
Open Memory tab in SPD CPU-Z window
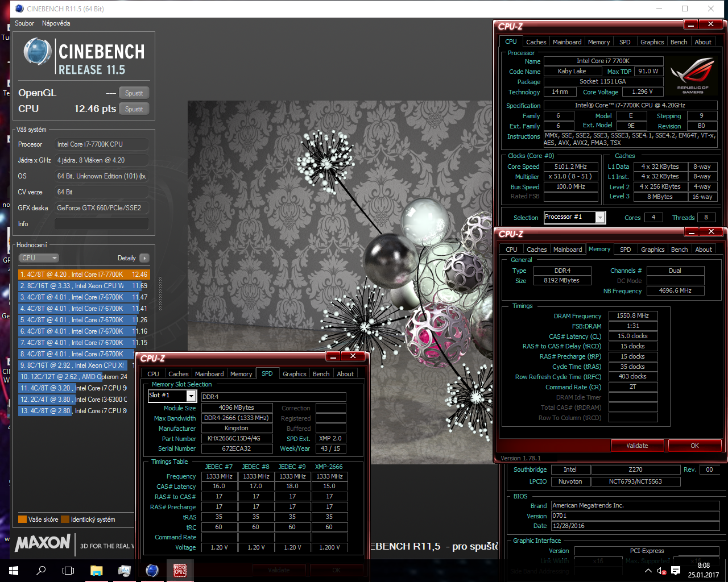click(241, 374)
